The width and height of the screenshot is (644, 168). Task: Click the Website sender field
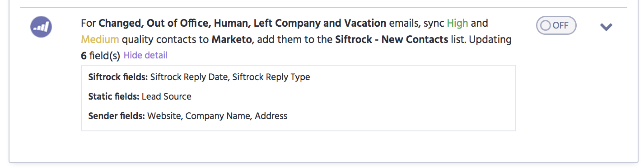164,116
